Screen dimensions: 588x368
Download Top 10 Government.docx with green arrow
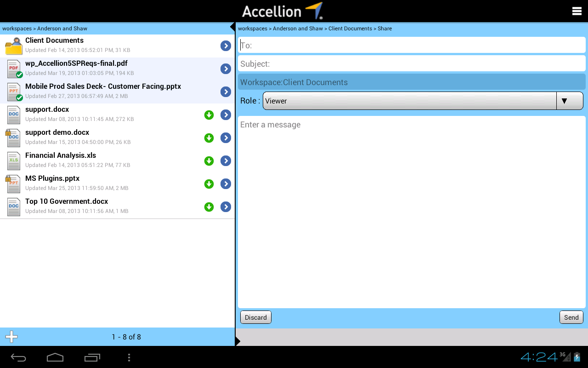(209, 207)
